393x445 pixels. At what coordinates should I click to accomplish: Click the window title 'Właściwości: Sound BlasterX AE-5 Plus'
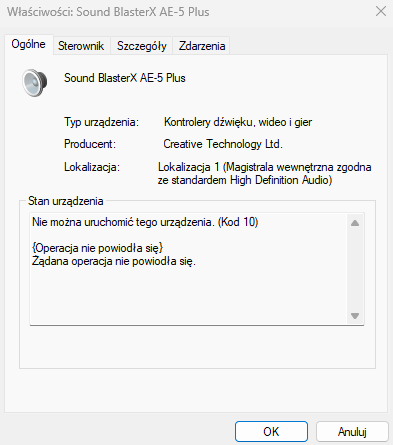tap(108, 12)
